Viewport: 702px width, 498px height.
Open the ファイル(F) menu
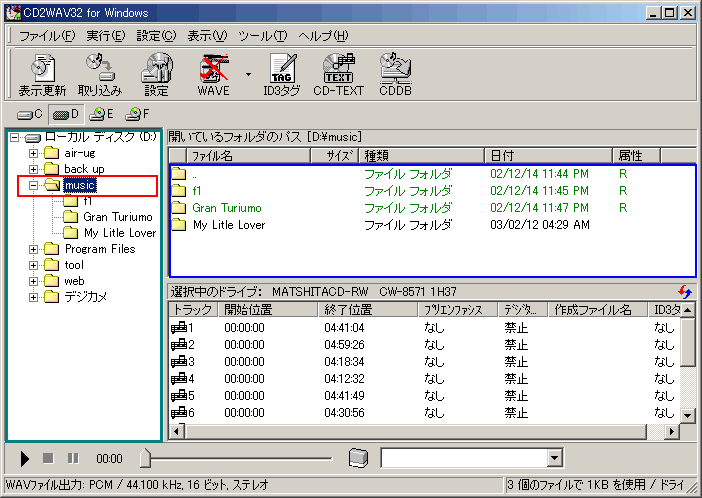click(x=46, y=36)
